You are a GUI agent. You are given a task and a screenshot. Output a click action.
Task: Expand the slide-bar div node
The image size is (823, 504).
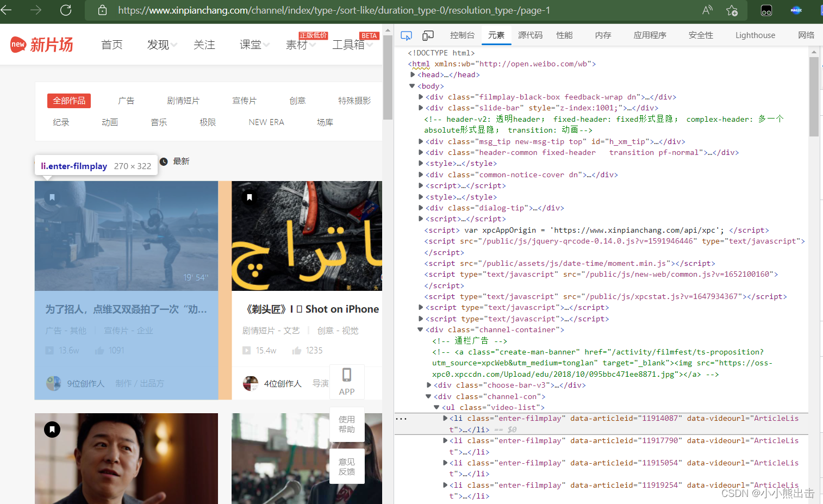point(421,108)
